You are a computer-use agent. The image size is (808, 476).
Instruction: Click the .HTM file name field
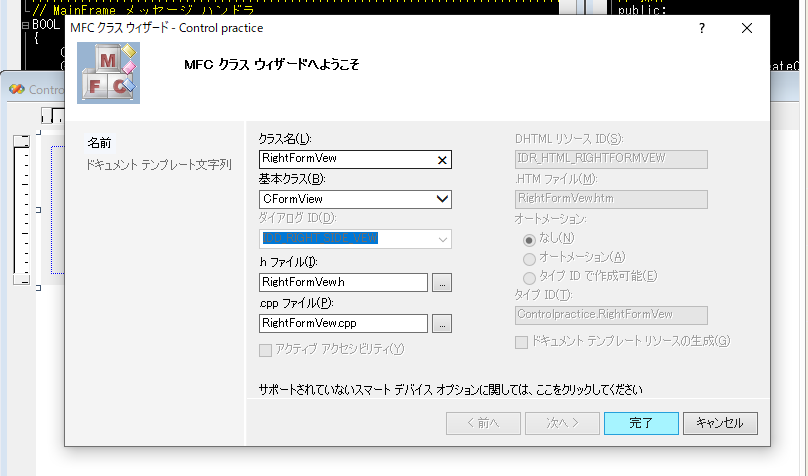[x=611, y=199]
